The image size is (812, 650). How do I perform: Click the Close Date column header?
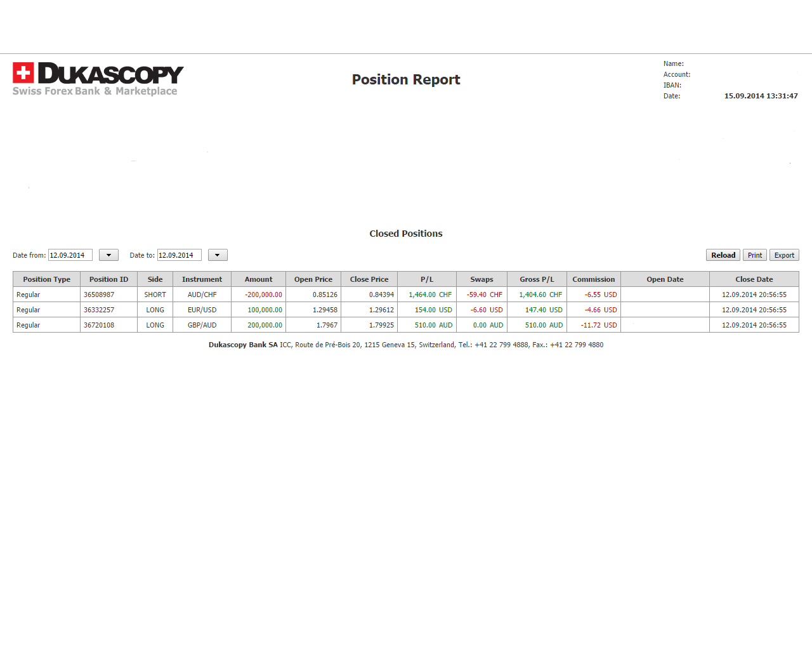click(754, 279)
